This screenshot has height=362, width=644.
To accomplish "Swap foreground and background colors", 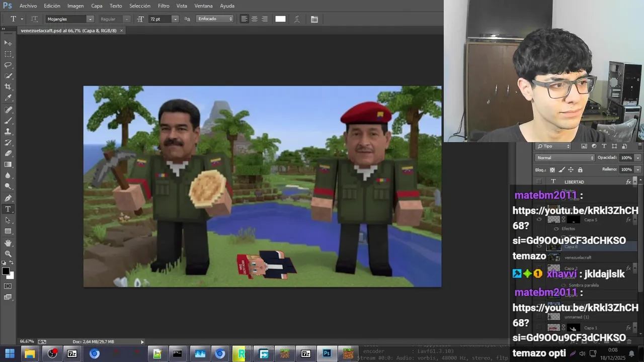I will pyautogui.click(x=12, y=263).
